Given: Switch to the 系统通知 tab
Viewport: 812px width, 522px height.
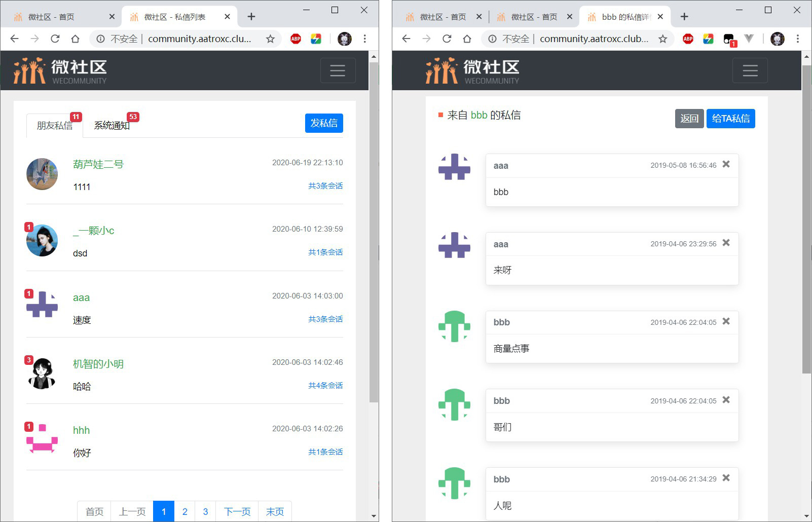Looking at the screenshot, I should tap(112, 126).
